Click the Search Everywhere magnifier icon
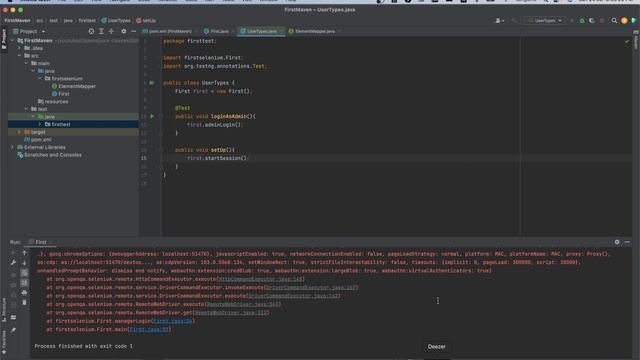The image size is (640, 360). [x=614, y=20]
